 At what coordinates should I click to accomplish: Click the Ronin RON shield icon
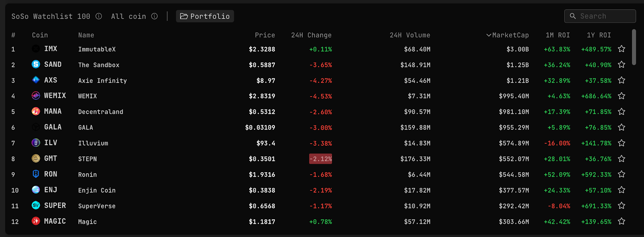pos(36,174)
